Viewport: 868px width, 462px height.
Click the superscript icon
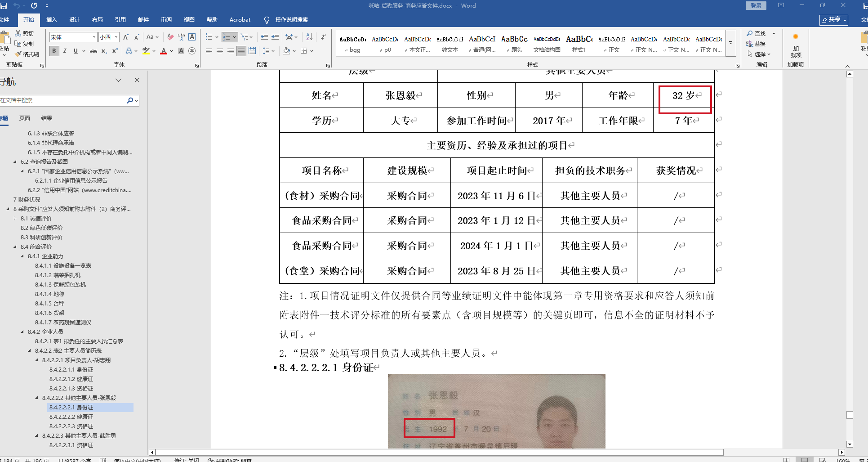[115, 51]
